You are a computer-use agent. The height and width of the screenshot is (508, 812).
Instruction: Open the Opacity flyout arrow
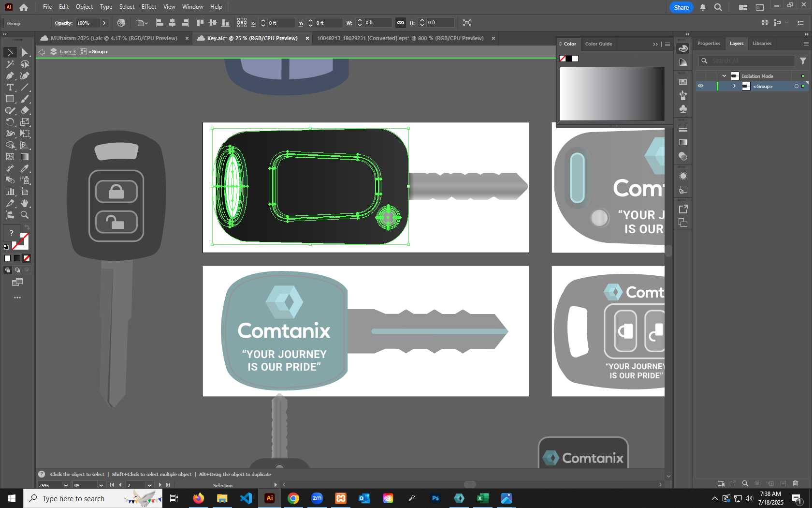(x=104, y=23)
